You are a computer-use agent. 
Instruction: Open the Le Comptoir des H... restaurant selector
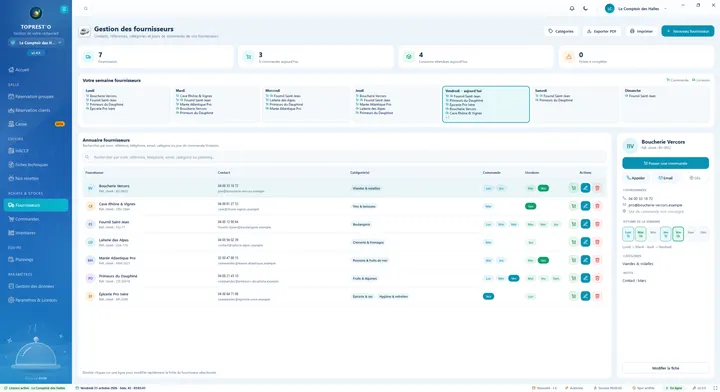(x=36, y=43)
